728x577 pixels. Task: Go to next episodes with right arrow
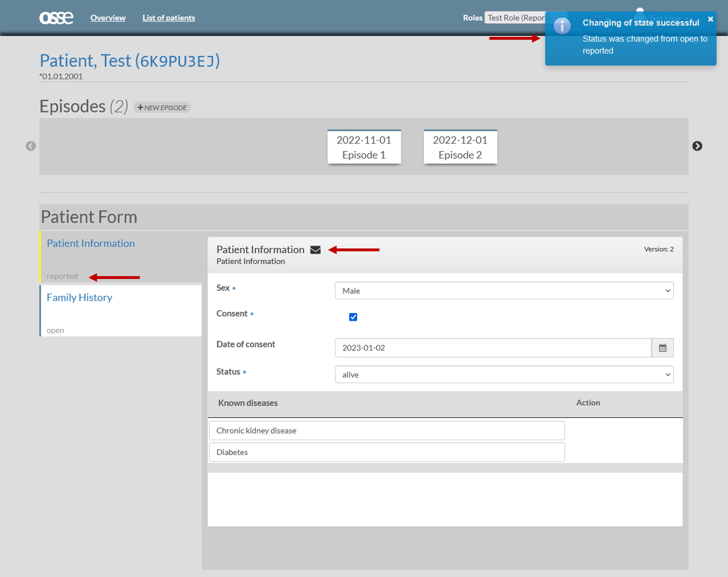(x=697, y=146)
